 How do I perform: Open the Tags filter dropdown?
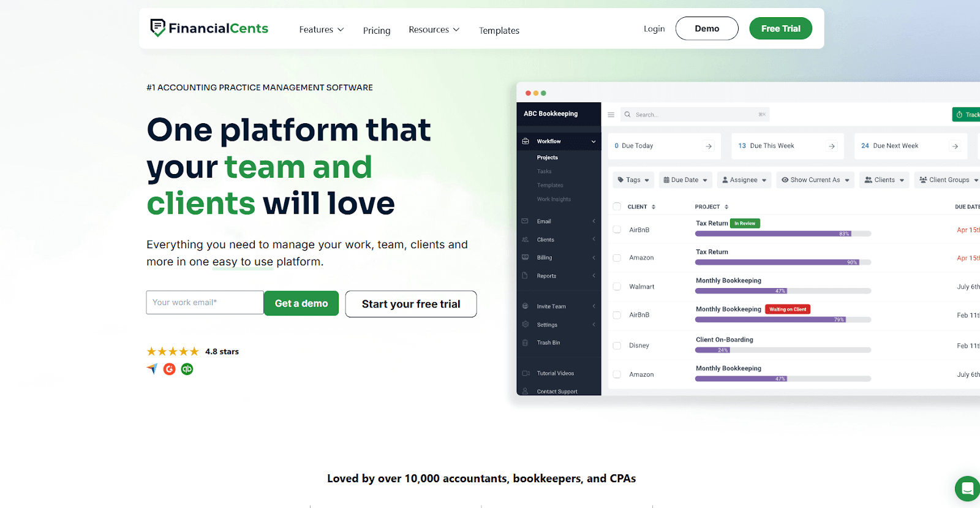point(633,180)
